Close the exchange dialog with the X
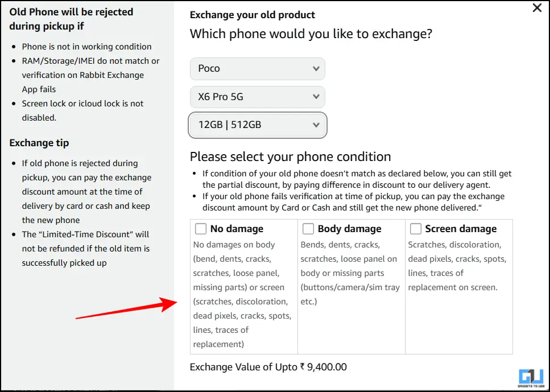This screenshot has width=550, height=392. 536,8
